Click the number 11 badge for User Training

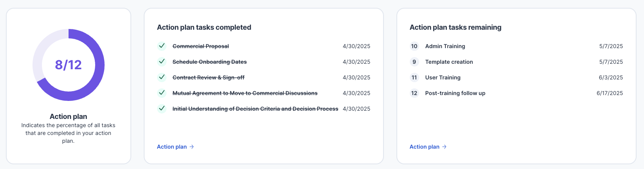click(414, 77)
